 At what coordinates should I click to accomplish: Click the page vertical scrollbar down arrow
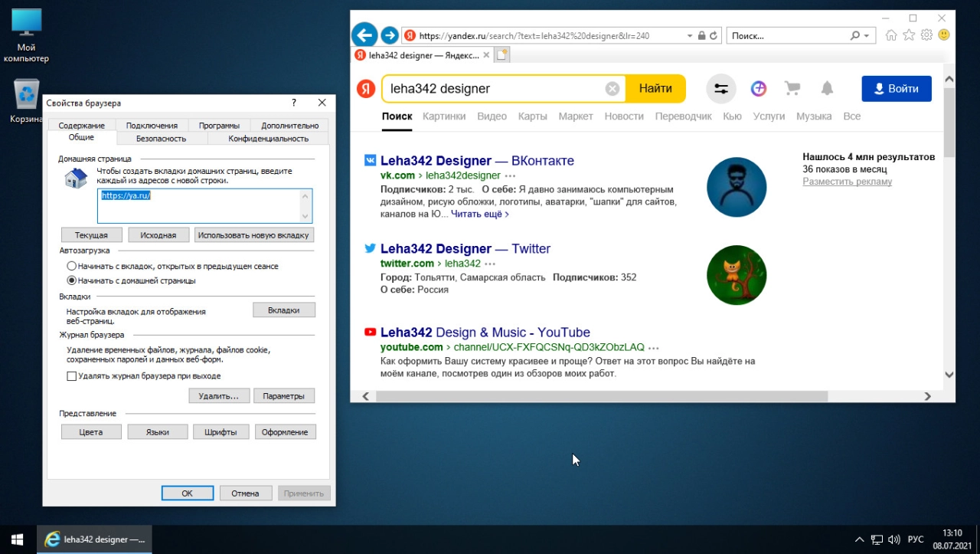tap(949, 375)
